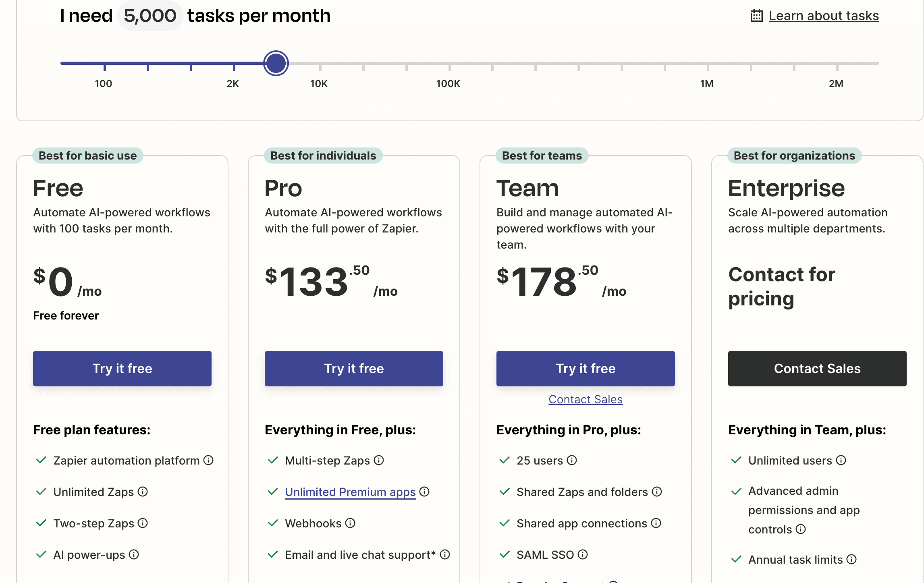924x583 pixels.
Task: Click the 'Best for individuals' badge
Action: pos(323,156)
